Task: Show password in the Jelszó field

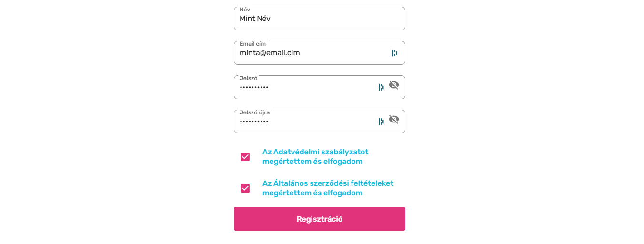Action: (x=393, y=85)
